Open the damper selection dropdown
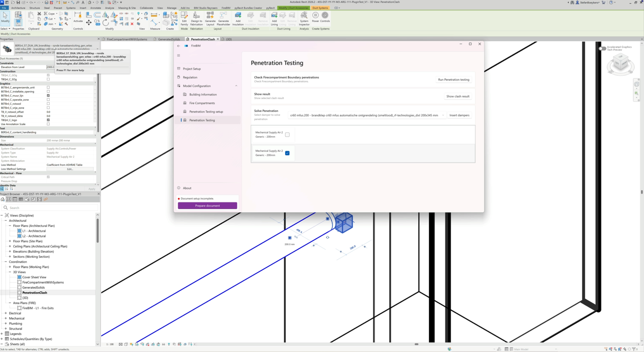The width and height of the screenshot is (644, 352). 367,115
